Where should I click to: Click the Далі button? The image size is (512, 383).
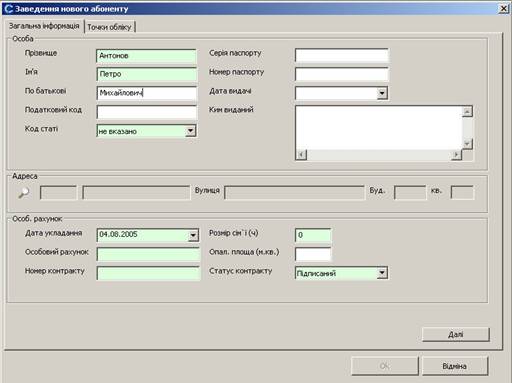pos(456,334)
